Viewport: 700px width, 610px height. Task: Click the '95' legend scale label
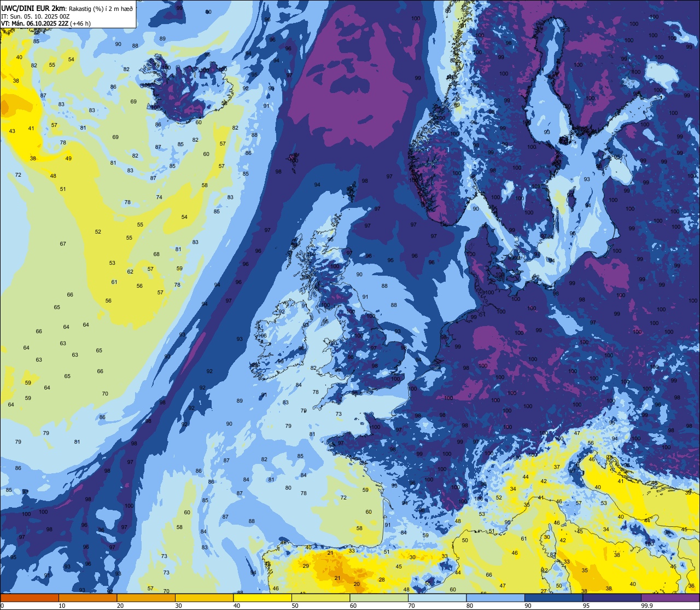[586, 606]
